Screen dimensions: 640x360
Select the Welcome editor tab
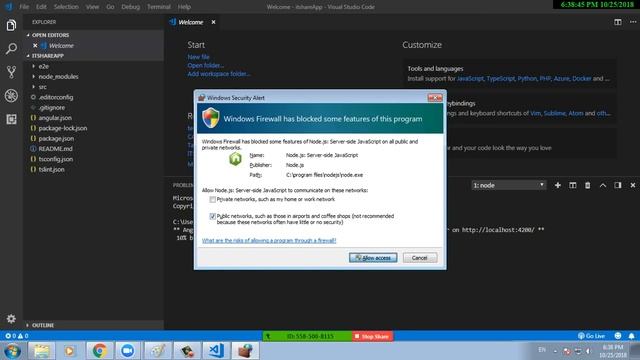[x=190, y=22]
